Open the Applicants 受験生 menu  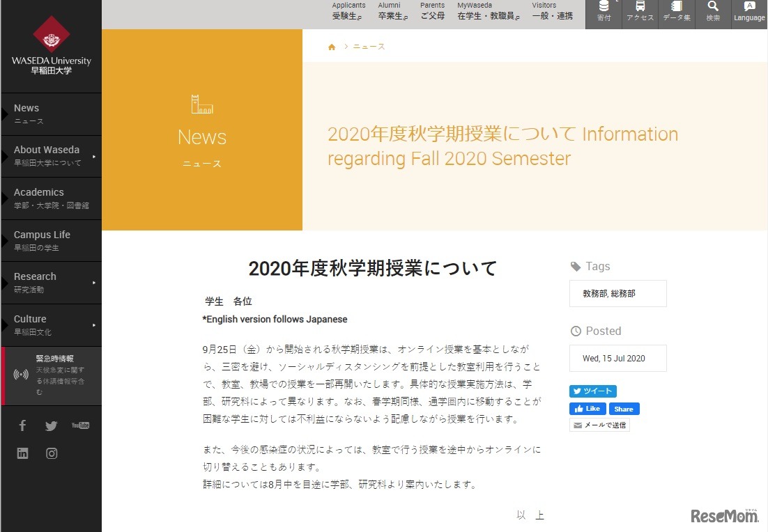point(348,11)
